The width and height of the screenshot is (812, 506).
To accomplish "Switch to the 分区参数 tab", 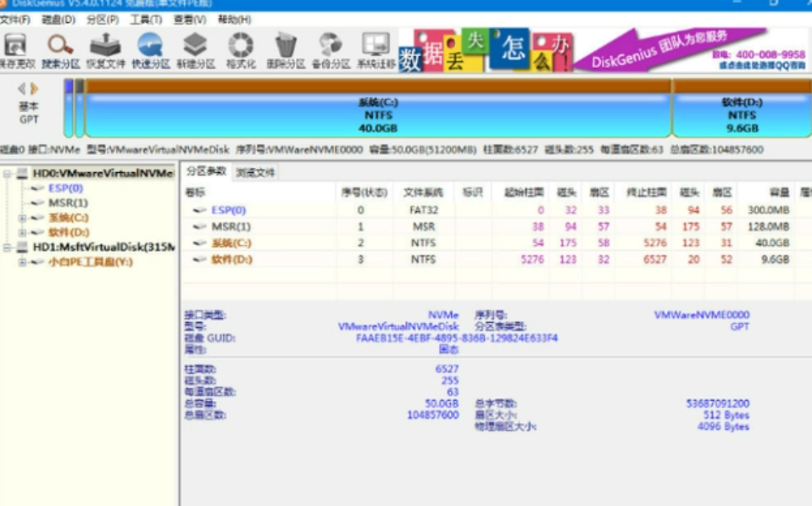I will pos(206,171).
